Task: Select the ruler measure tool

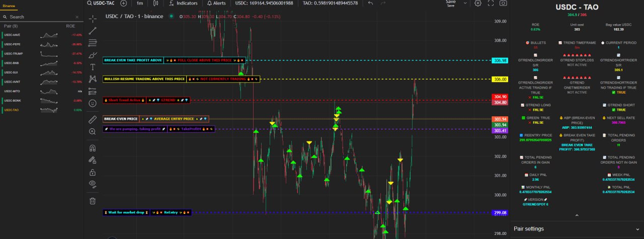Action: click(x=93, y=120)
